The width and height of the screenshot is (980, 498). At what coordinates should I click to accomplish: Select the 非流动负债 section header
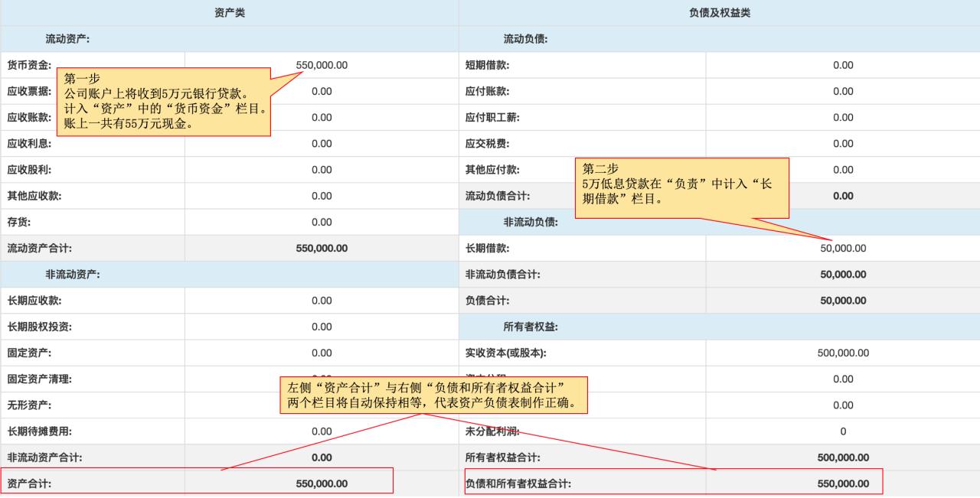coord(530,222)
